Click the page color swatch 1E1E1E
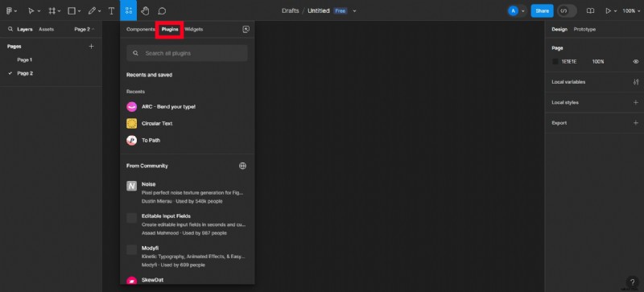The width and height of the screenshot is (644, 292). (555, 62)
